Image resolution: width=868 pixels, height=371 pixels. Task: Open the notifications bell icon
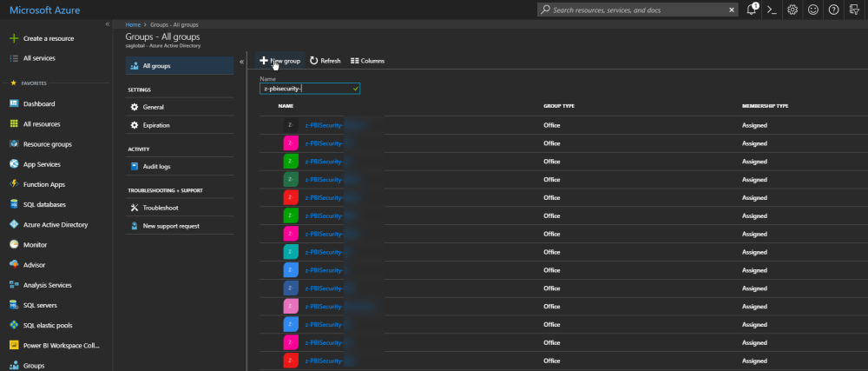751,10
